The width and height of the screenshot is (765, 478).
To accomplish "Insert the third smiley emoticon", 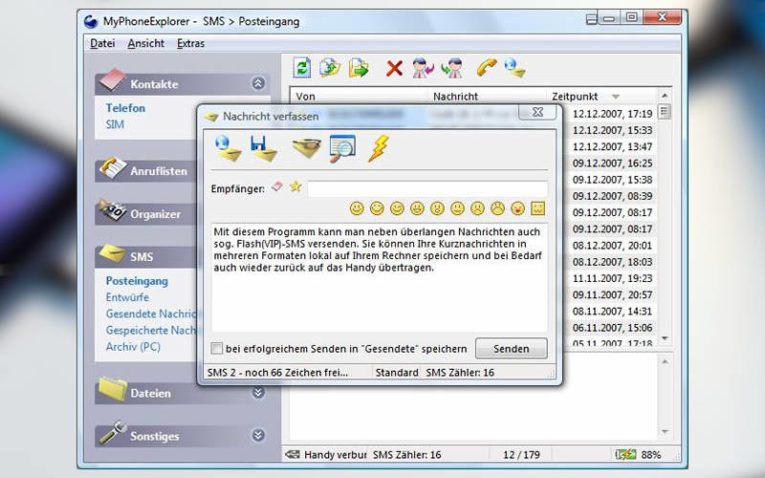I will pyautogui.click(x=397, y=209).
